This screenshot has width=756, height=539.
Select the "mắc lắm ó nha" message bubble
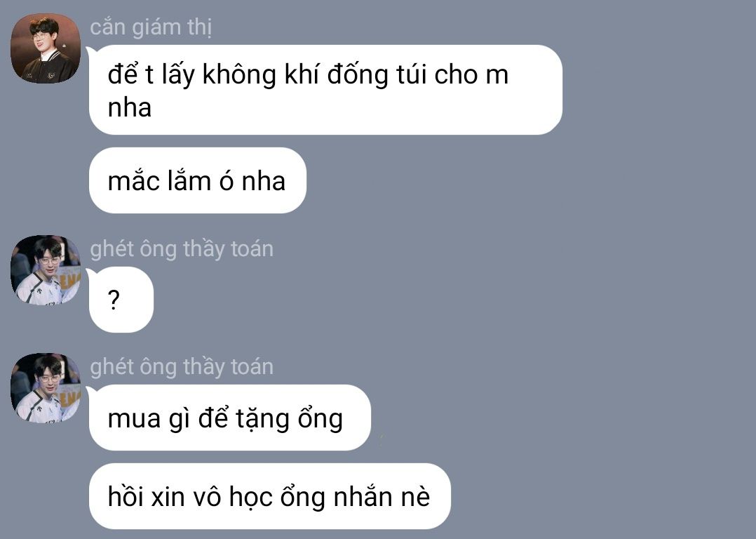coord(198,180)
